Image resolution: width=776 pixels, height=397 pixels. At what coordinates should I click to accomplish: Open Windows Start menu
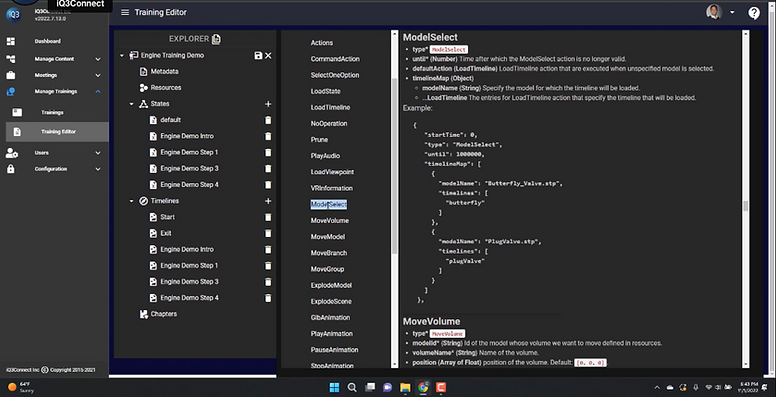[x=335, y=388]
